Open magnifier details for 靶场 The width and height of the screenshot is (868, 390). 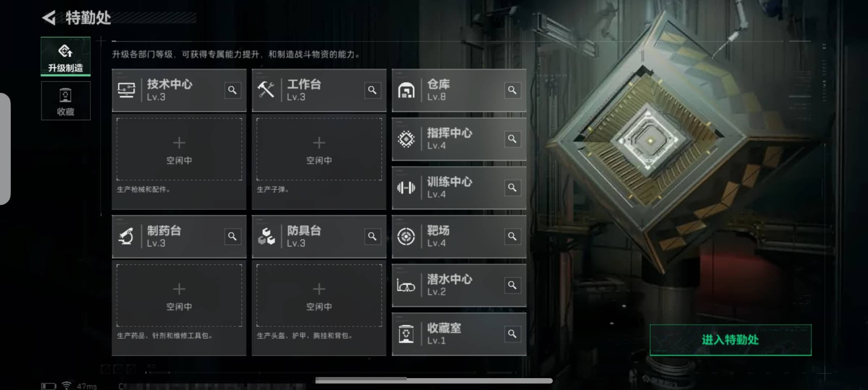512,236
